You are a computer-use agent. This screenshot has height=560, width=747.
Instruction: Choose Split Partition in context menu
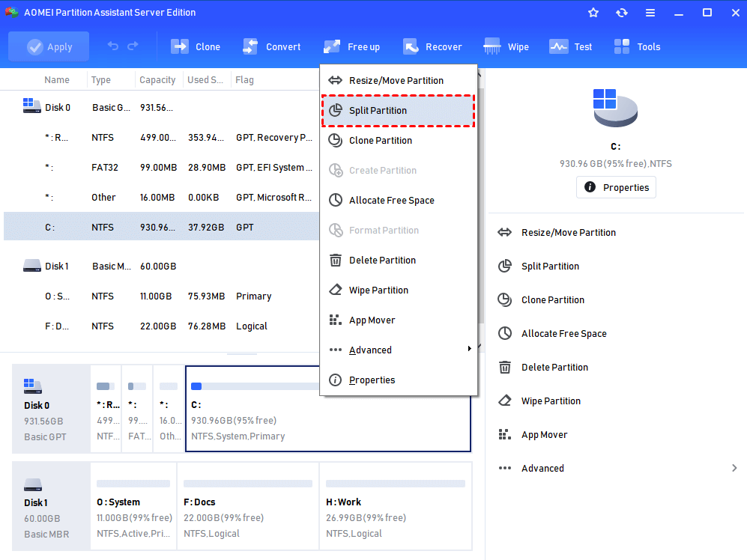click(399, 111)
